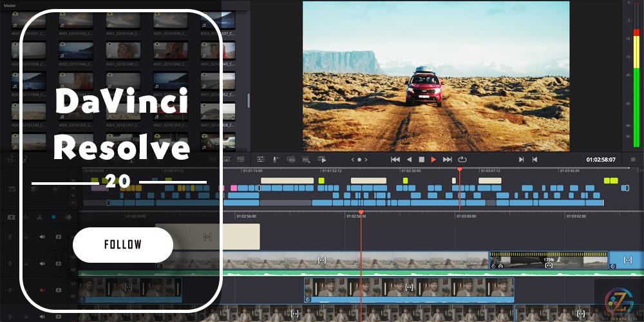Jump to the end with skip-forward
Viewport: 644px width, 322px height.
point(448,159)
